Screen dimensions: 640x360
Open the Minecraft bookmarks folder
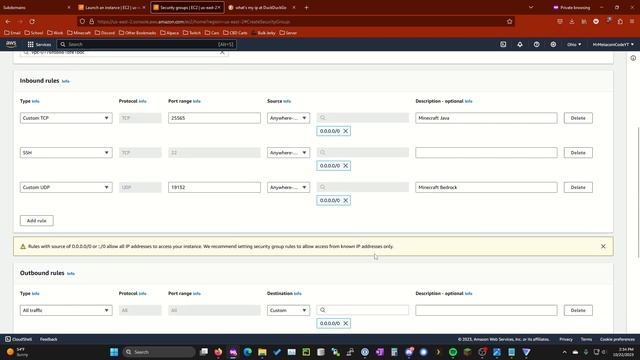pyautogui.click(x=79, y=33)
